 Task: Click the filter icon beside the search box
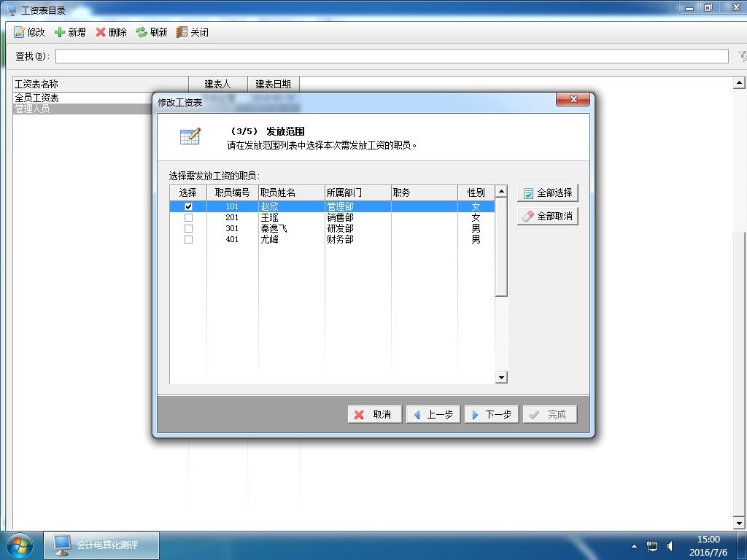tap(743, 56)
